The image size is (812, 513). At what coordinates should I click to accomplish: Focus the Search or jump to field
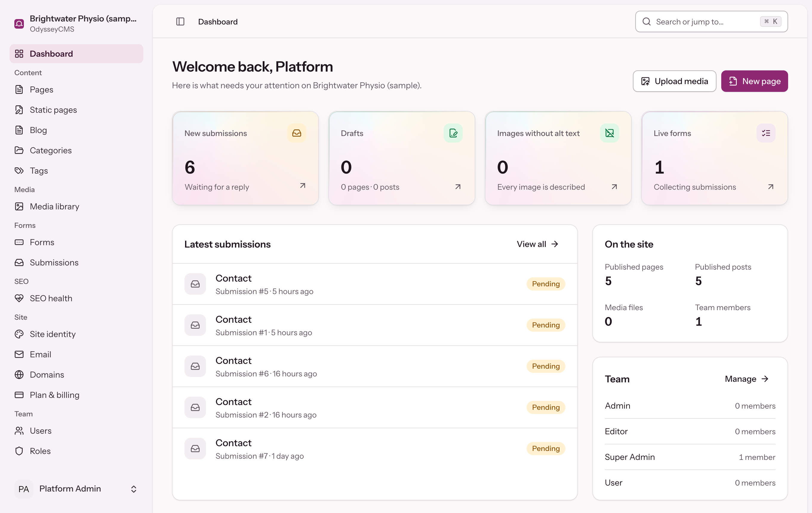711,21
